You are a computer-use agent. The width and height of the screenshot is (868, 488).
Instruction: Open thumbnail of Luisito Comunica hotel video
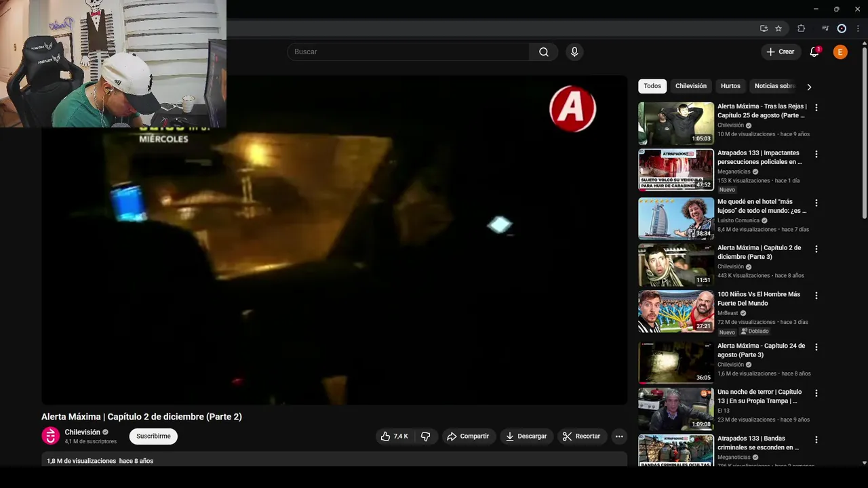[x=675, y=218]
